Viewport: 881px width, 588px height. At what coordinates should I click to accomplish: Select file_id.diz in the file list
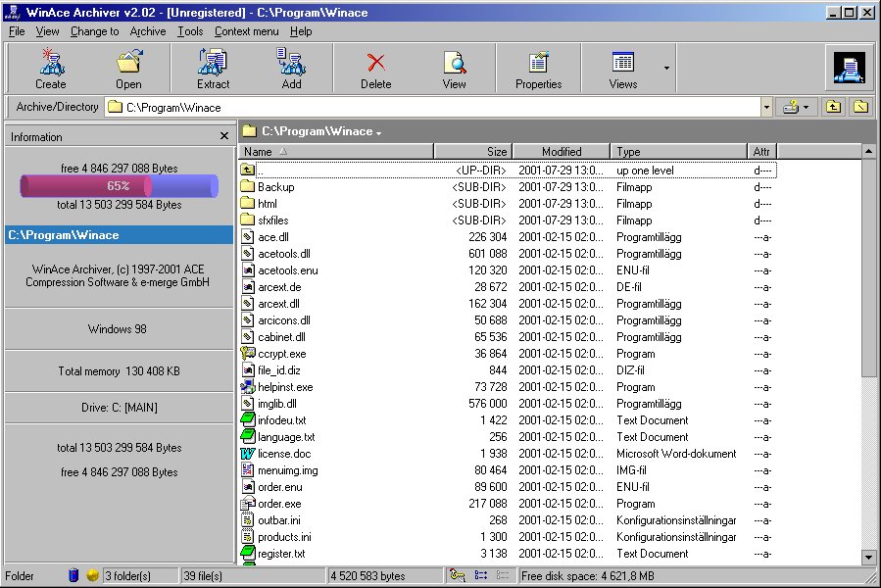click(x=508, y=370)
